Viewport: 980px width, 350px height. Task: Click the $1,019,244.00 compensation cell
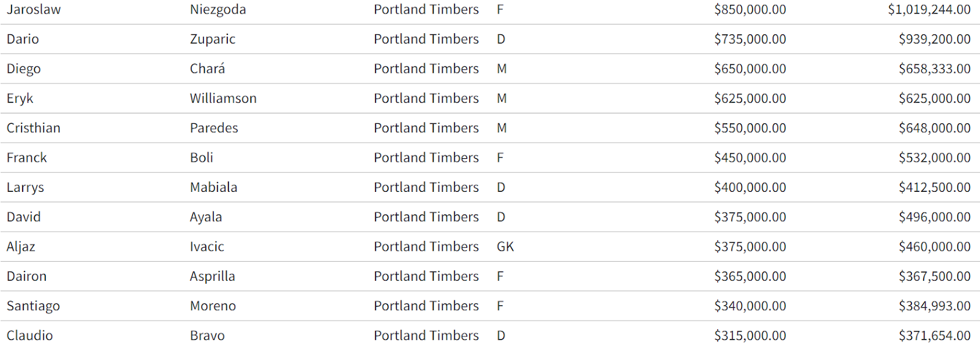pos(929,10)
